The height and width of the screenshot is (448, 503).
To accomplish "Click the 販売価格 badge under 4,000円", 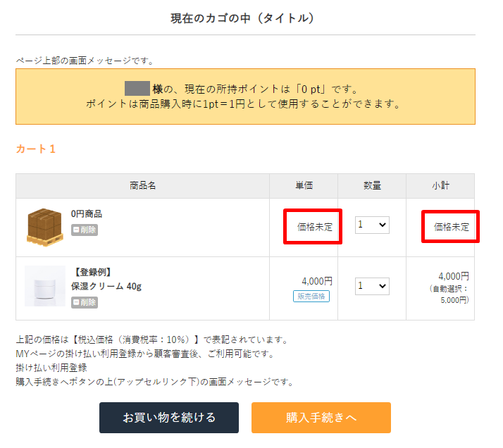I will [311, 296].
